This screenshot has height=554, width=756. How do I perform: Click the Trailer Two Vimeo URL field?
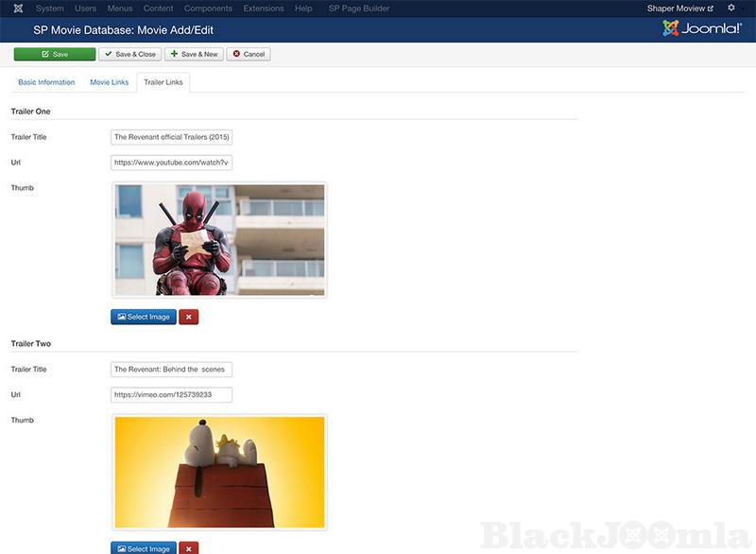click(171, 394)
